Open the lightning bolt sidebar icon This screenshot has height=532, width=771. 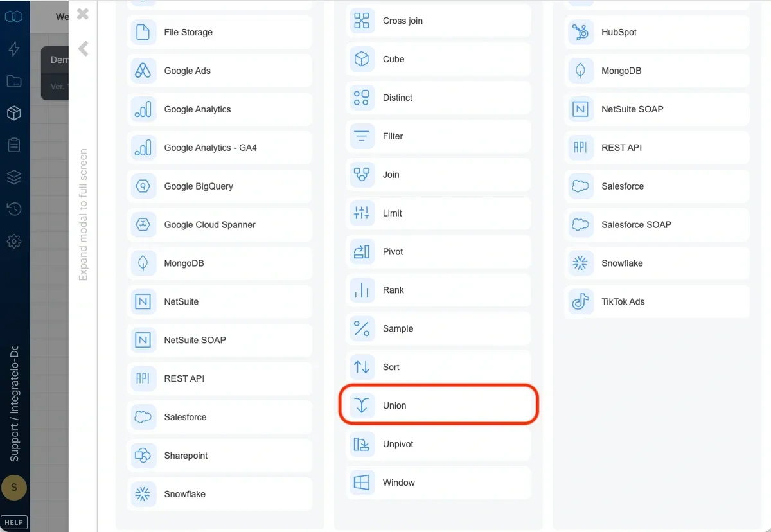click(14, 49)
